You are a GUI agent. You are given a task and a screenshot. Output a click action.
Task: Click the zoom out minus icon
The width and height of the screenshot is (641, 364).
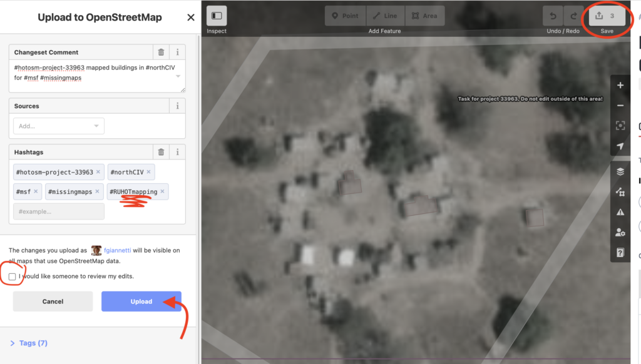(x=620, y=106)
